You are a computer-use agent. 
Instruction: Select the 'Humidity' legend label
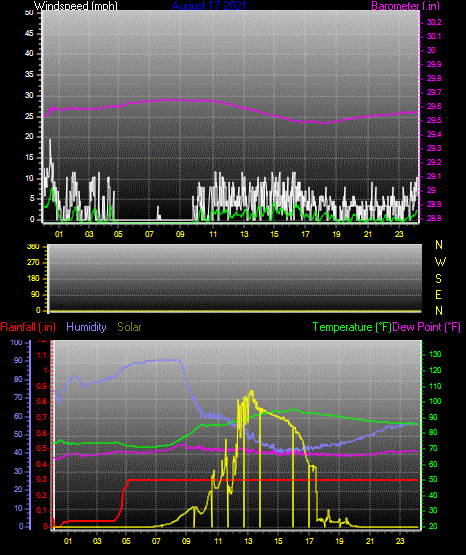(x=86, y=327)
